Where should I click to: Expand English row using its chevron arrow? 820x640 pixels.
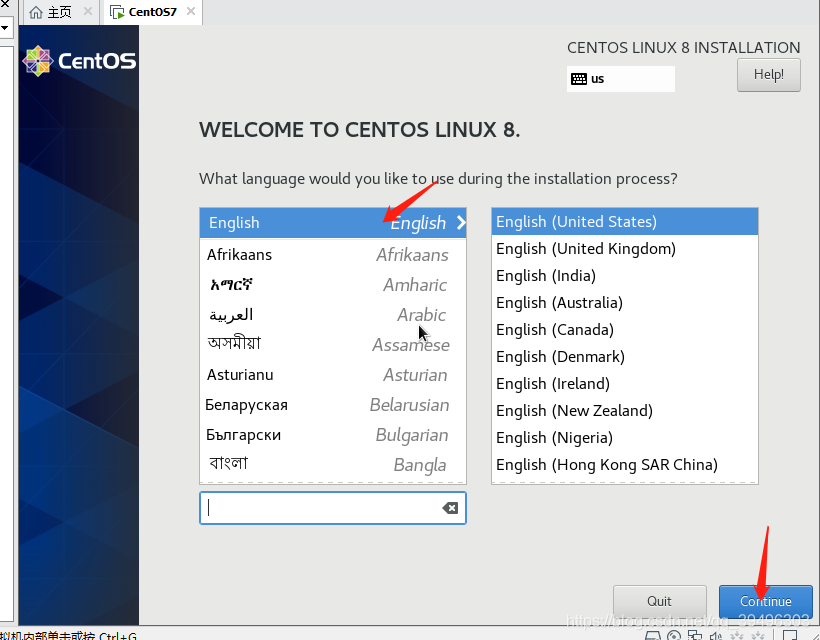pyautogui.click(x=461, y=223)
